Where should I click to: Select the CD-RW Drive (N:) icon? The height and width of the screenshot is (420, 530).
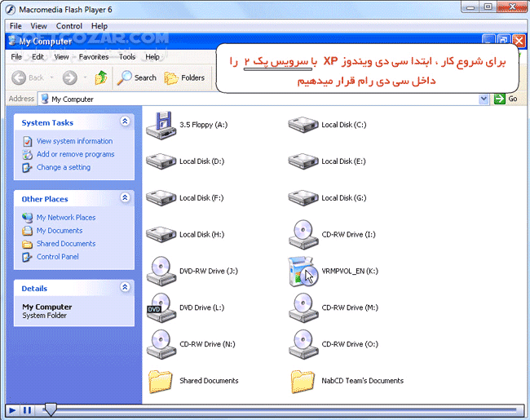[161, 344]
